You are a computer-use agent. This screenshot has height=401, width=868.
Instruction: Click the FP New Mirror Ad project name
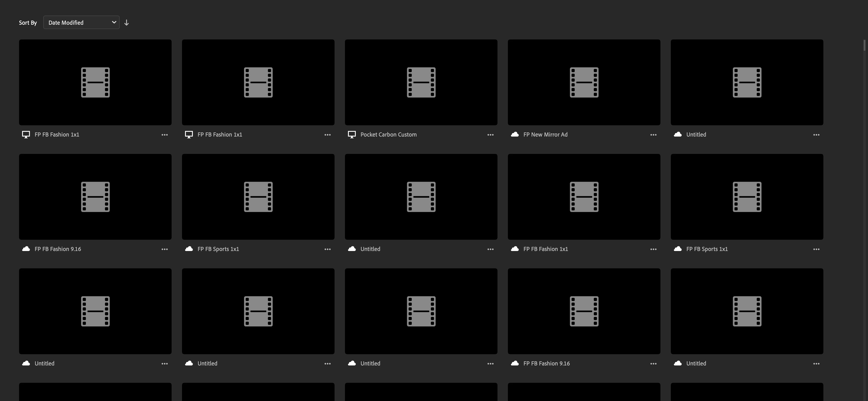pyautogui.click(x=545, y=134)
